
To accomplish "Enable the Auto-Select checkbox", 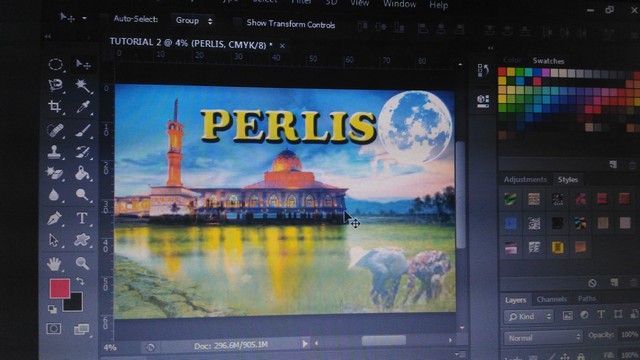I will coord(105,19).
